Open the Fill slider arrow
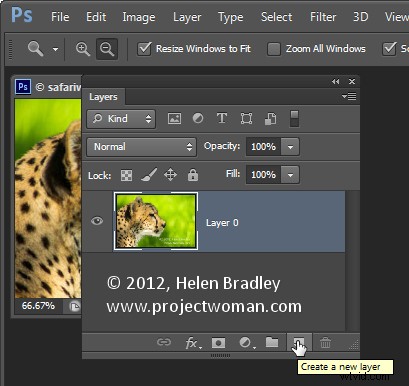Screen dimensions: 409x386 click(x=290, y=175)
